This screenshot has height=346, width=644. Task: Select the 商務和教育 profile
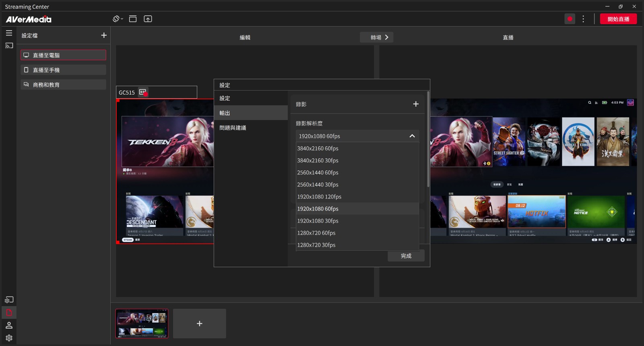63,84
